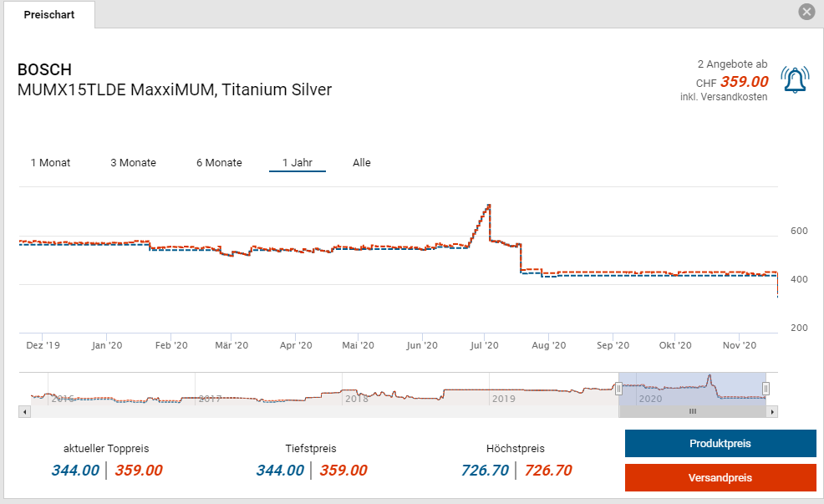Viewport: 824px width, 504px height.
Task: Toggle the Produktpreis series button
Action: pos(720,444)
